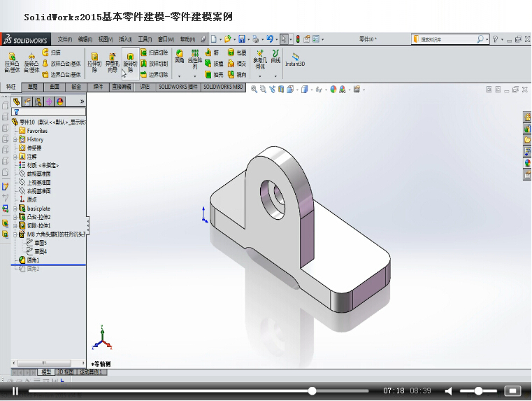Image resolution: width=532 pixels, height=401 pixels.
Task: Select 前视基准面 front plane in tree
Action: [x=35, y=174]
